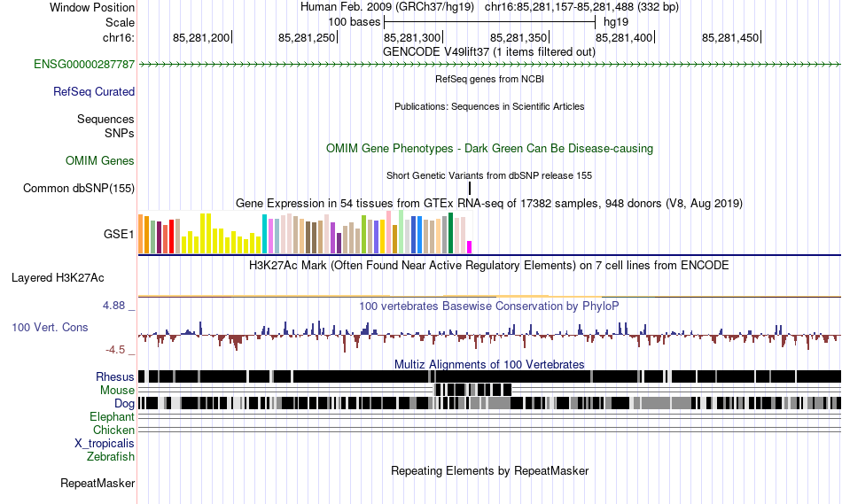
Task: Open the ENSG00000287787 gene label
Action: 84,65
